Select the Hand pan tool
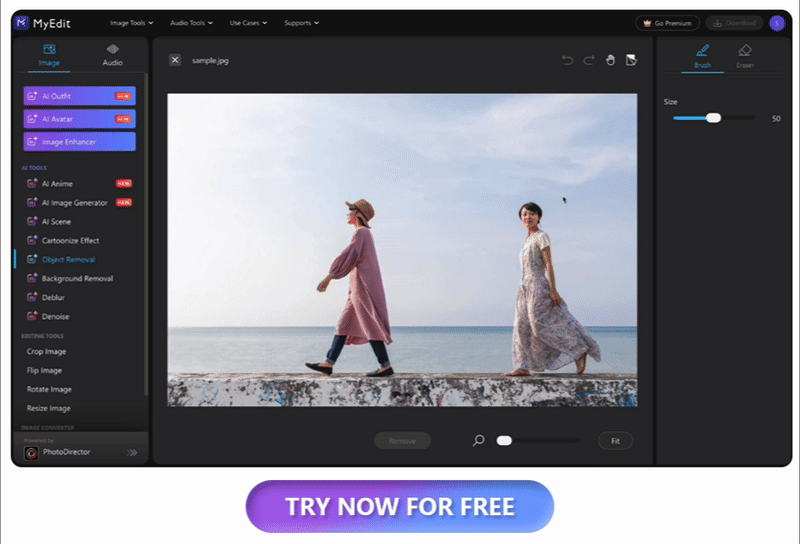 (610, 60)
